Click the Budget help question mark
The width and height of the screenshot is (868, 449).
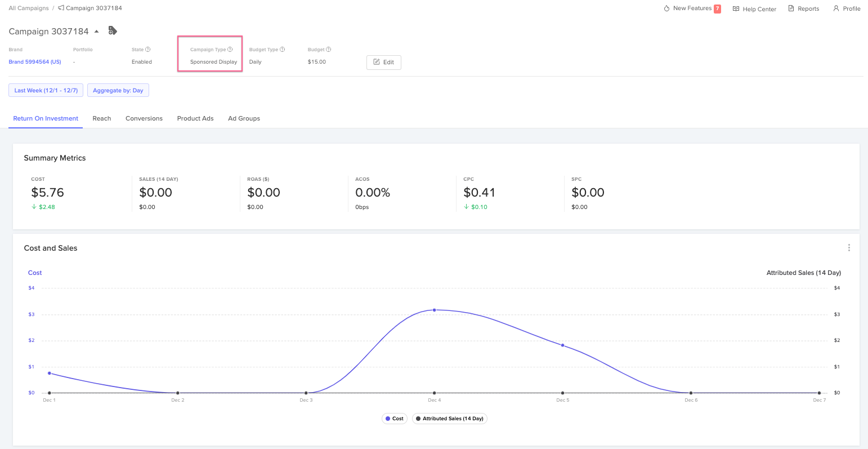(328, 49)
